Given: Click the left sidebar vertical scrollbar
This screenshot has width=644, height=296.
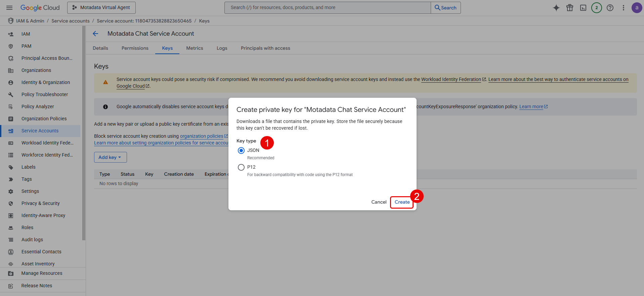Looking at the screenshot, I should point(84,134).
